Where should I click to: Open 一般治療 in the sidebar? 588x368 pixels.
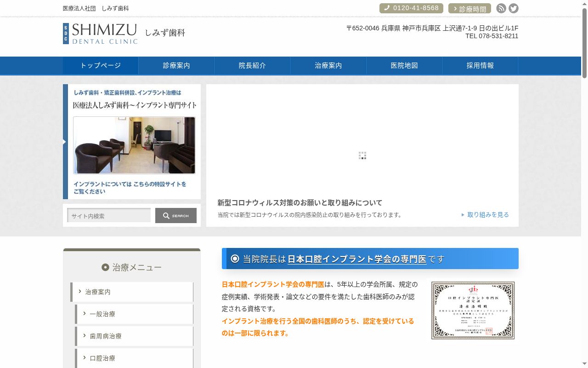pyautogui.click(x=134, y=314)
